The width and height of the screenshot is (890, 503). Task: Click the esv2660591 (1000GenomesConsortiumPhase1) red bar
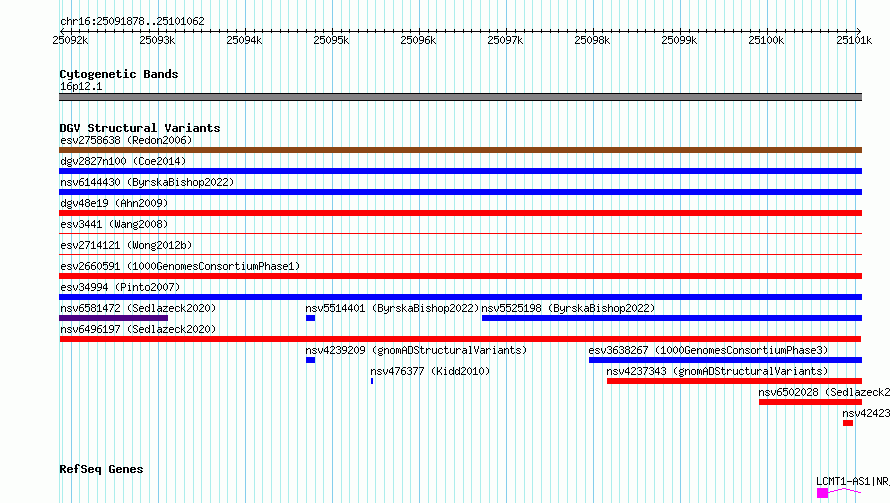coord(460,276)
